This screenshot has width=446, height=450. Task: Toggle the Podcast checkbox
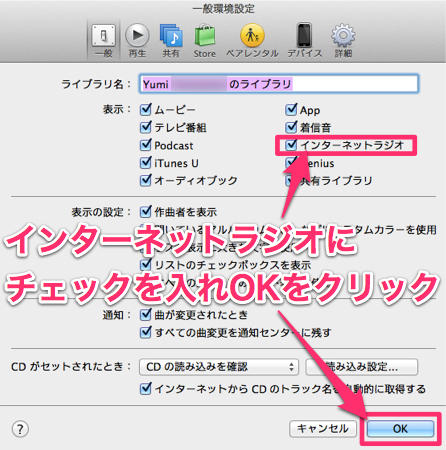(146, 145)
